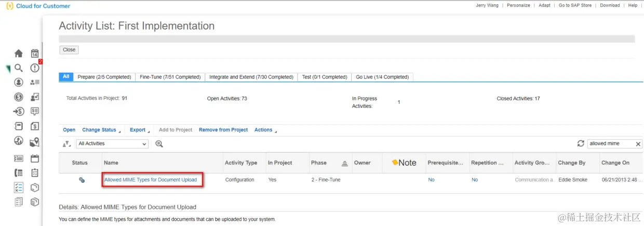Go to the Home sidebar icon
The image size is (644, 226).
click(19, 53)
